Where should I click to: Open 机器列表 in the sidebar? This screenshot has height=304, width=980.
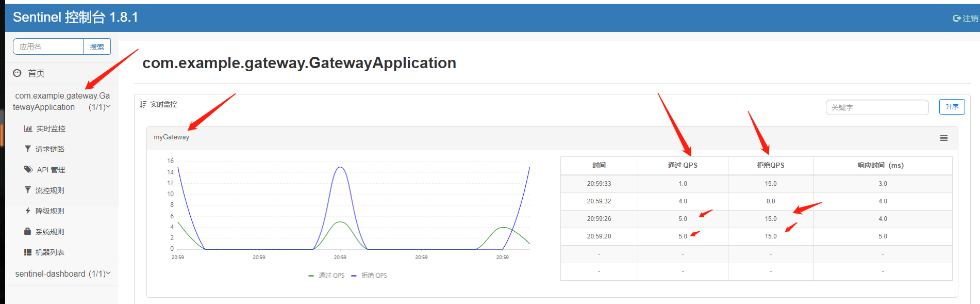pyautogui.click(x=50, y=252)
